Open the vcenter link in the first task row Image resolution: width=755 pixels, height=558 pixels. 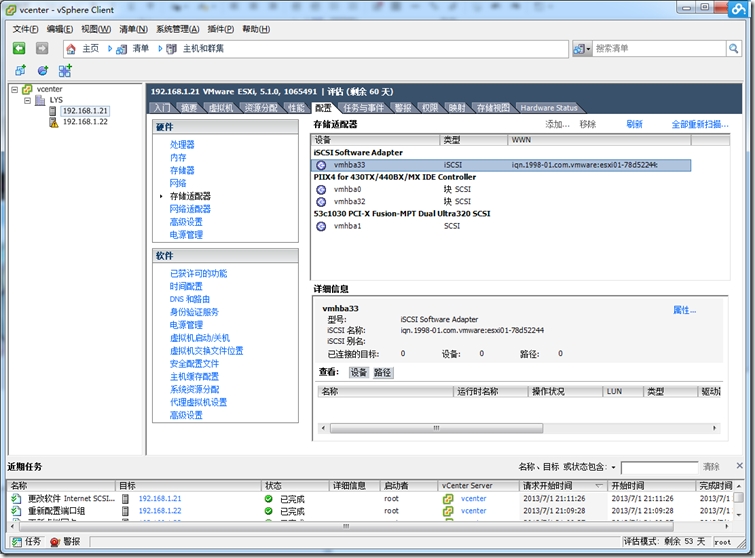473,499
